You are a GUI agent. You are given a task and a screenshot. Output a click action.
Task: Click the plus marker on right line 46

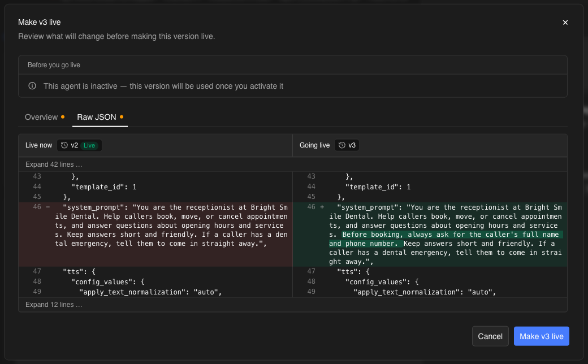click(322, 207)
